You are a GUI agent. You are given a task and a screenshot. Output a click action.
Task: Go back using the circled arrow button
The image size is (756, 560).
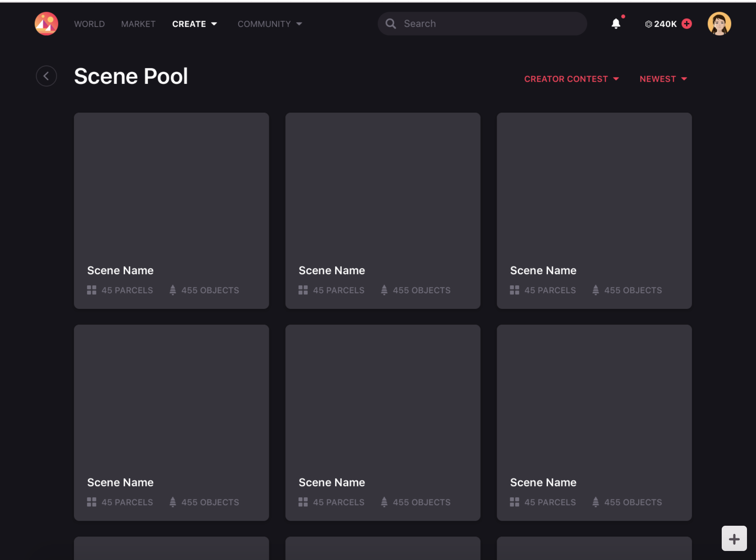point(46,76)
